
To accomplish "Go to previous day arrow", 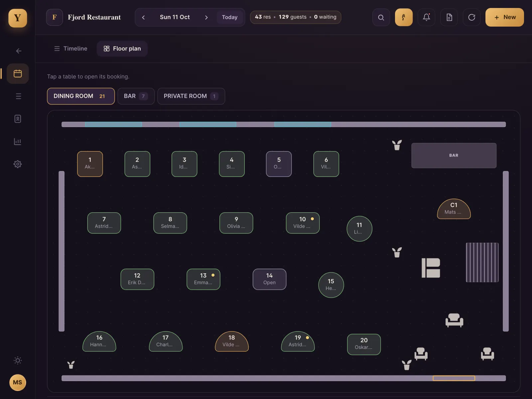I will click(x=143, y=17).
